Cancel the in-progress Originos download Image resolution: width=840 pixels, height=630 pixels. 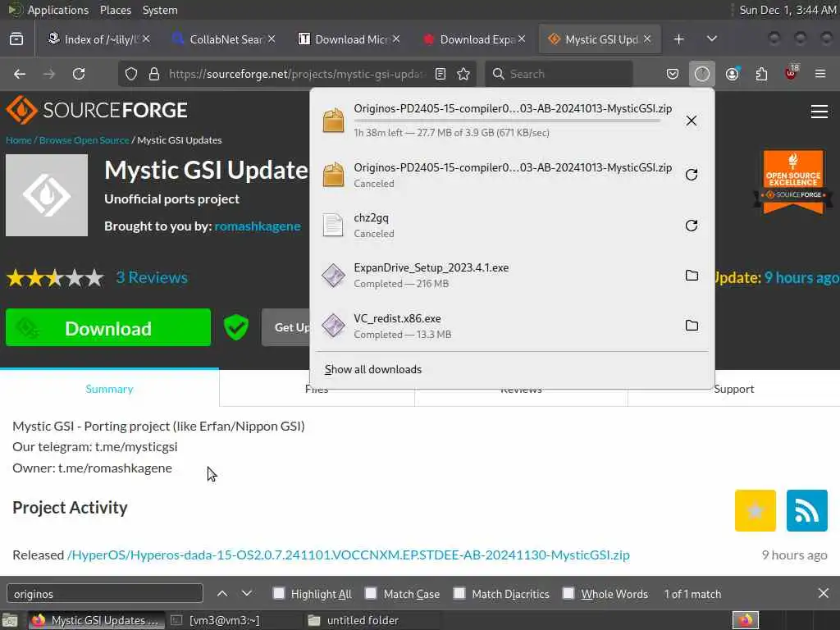coord(691,121)
